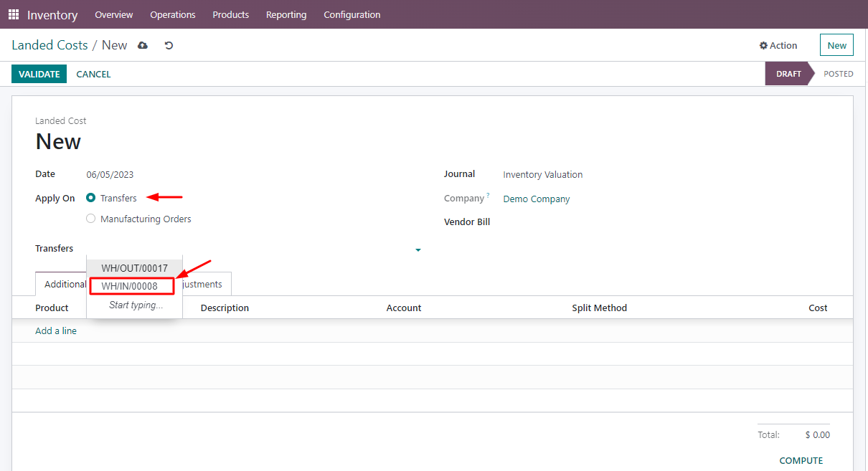Choose WH/IN/00008 from the dropdown list
This screenshot has height=471, width=868.
point(133,286)
